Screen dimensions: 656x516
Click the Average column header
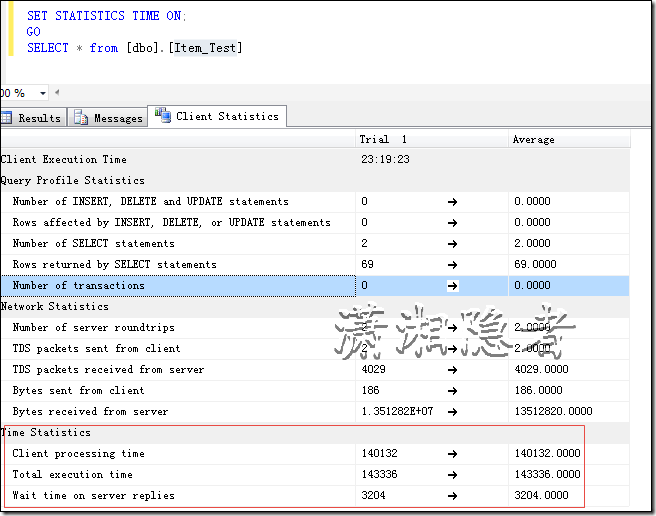(x=533, y=139)
